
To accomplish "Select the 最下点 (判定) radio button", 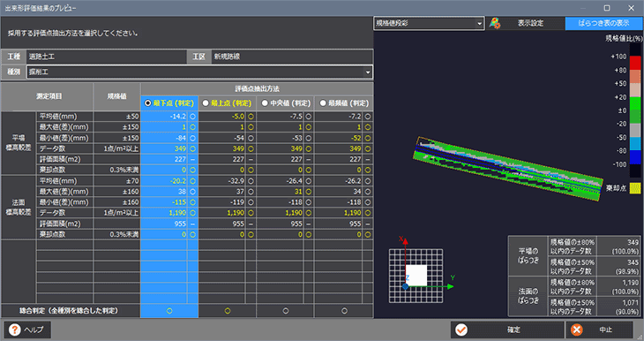I will (x=148, y=103).
